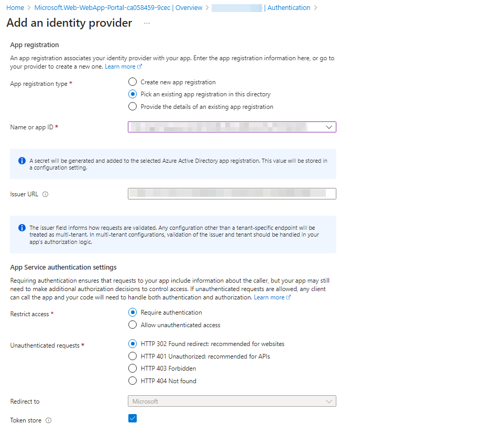The image size is (504, 446).
Task: Select HTTP 404 Not found for unauthenticated requests
Action: (132, 381)
